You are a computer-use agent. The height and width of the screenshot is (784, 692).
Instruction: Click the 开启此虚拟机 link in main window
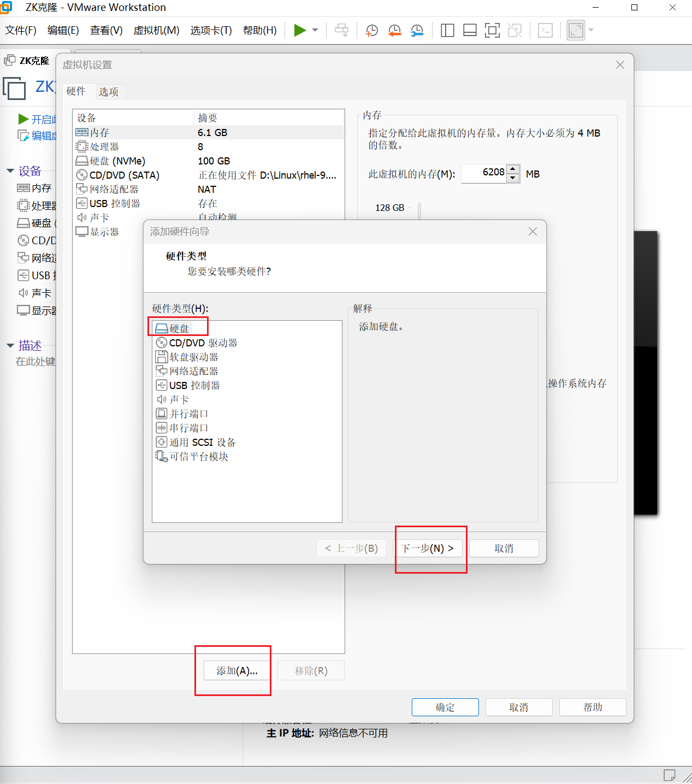tap(37, 119)
